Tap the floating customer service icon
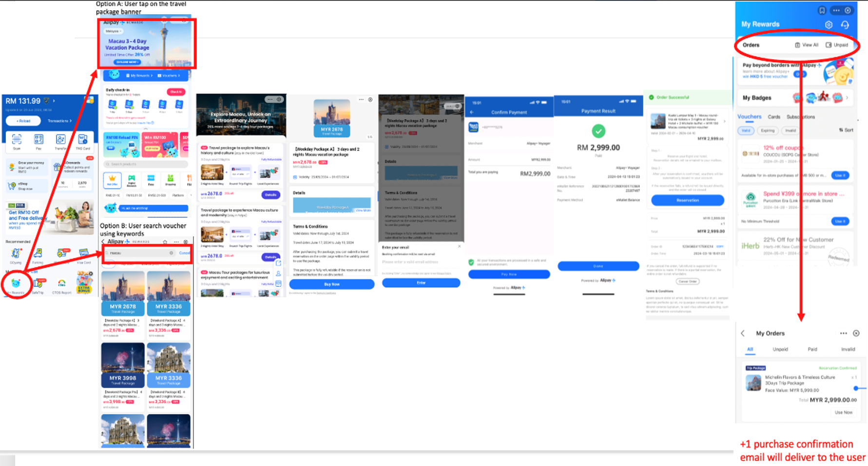This screenshot has height=466, width=868. [278, 273]
